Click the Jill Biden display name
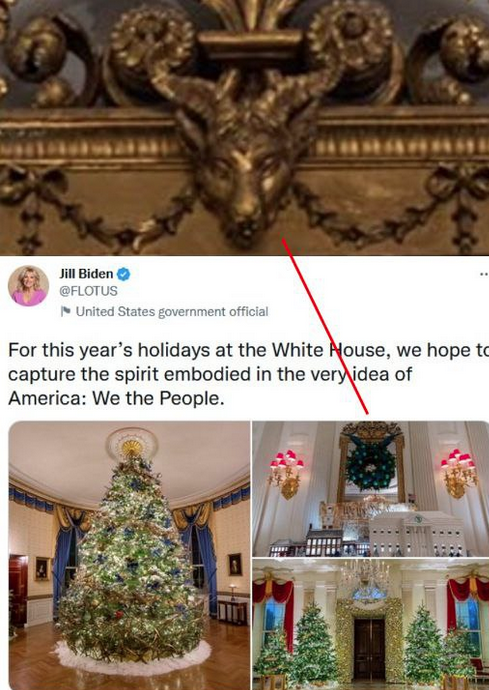Viewport: 489px width, 690px height. tap(86, 274)
